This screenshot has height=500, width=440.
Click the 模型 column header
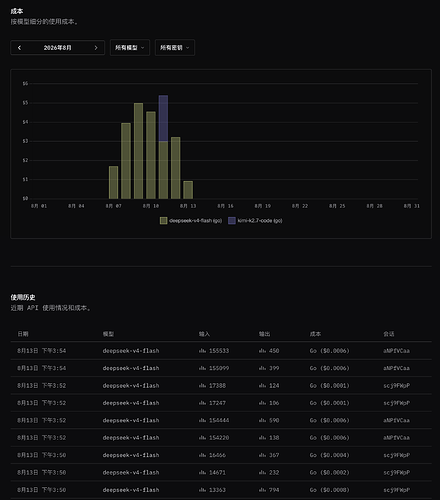tap(108, 334)
